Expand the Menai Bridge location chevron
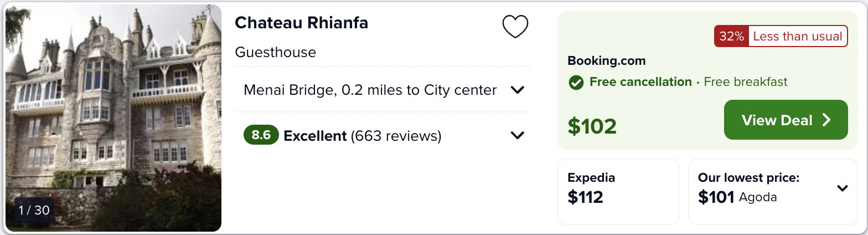Viewport: 868px width, 235px height. [518, 90]
